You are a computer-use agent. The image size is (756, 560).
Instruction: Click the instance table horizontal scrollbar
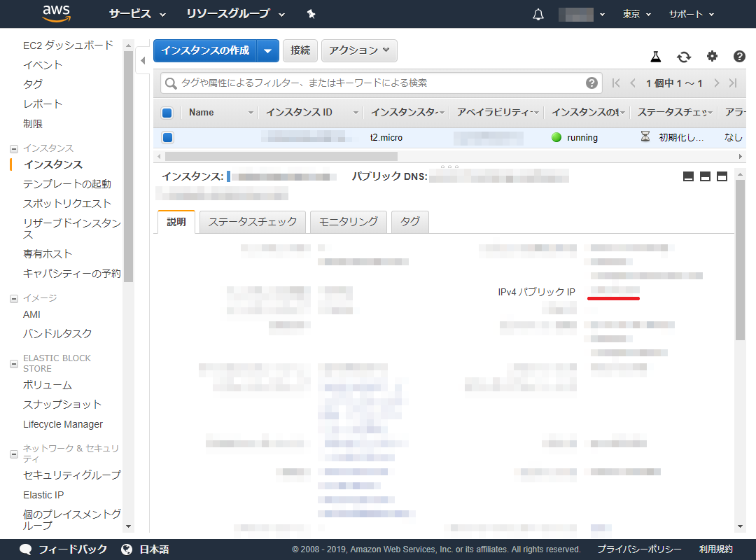tap(281, 156)
